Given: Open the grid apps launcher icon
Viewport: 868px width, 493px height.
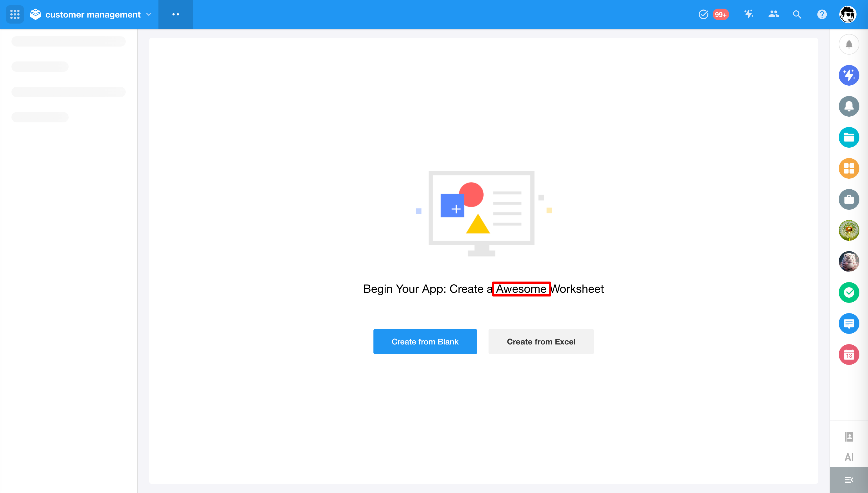Looking at the screenshot, I should click(15, 14).
